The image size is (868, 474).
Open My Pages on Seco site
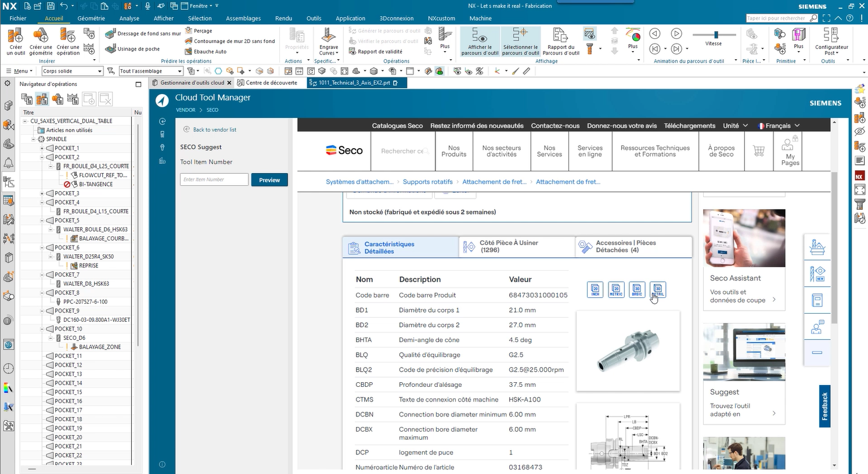(790, 152)
